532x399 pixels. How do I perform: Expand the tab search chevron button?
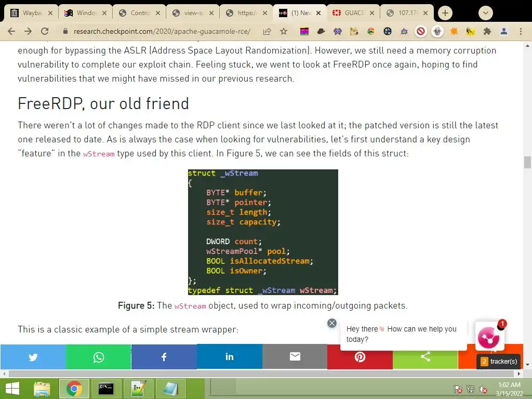point(486,13)
